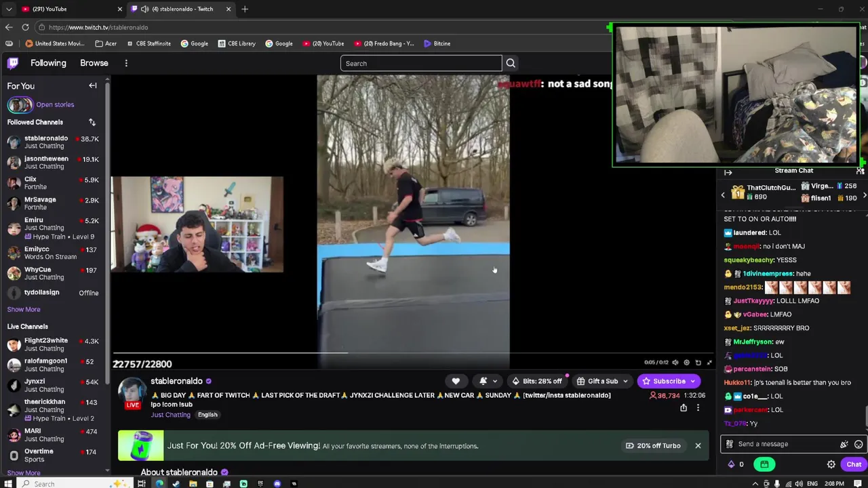Screen dimensions: 868x488
Task: Dismiss the Ad-Free Viewing banner
Action: coord(698,445)
